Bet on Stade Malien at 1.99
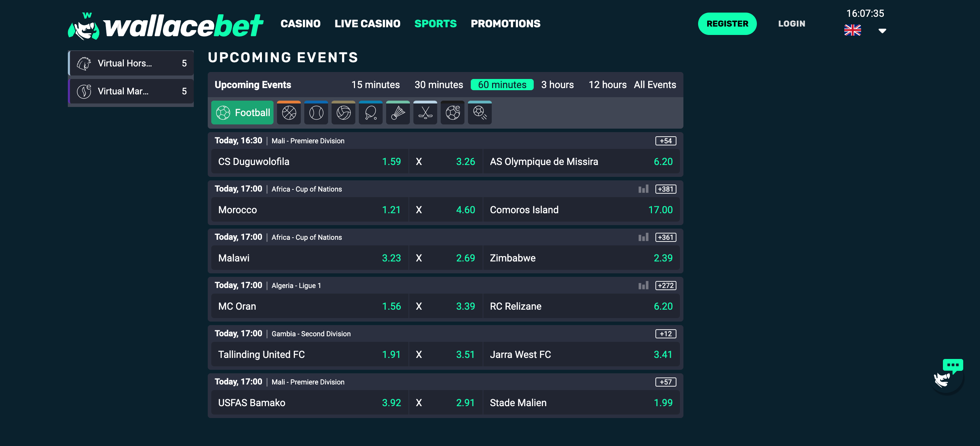 pos(581,403)
